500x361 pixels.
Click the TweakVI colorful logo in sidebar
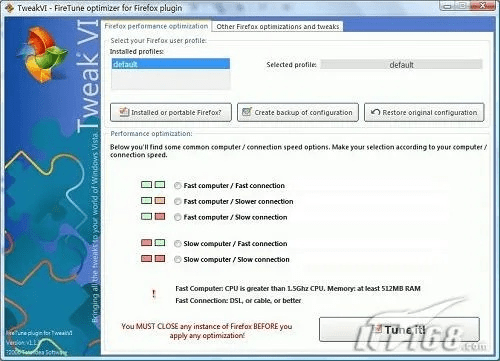pos(43,55)
